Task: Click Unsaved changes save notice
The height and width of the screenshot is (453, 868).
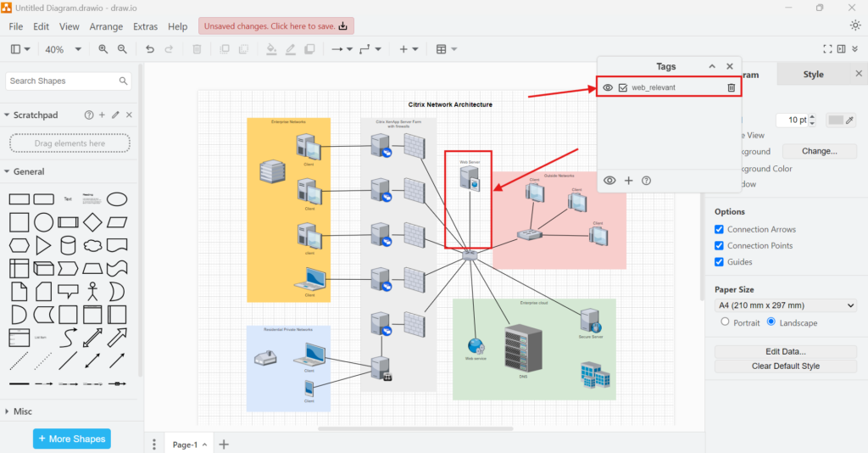Action: [x=276, y=26]
